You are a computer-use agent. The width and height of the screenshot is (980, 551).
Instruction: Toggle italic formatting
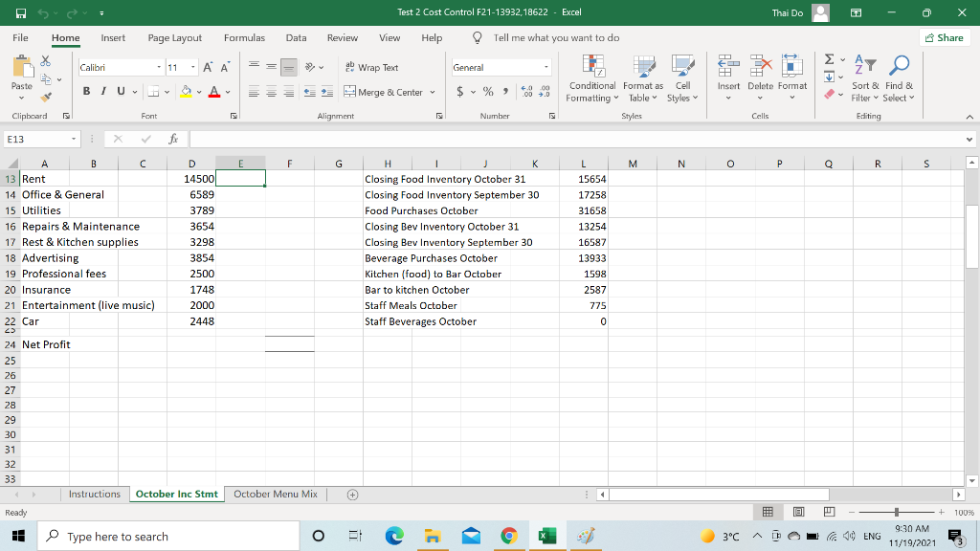tap(101, 90)
